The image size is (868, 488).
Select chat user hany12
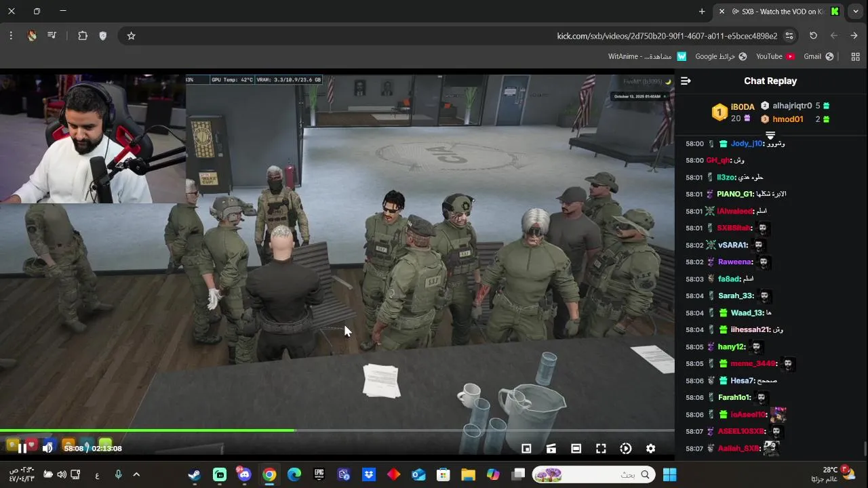pyautogui.click(x=732, y=346)
